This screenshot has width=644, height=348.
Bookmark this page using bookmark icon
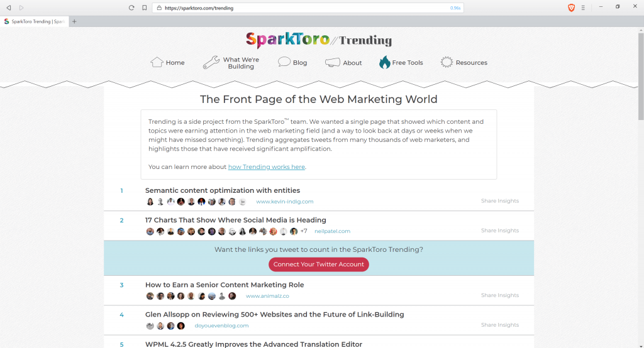click(x=145, y=8)
